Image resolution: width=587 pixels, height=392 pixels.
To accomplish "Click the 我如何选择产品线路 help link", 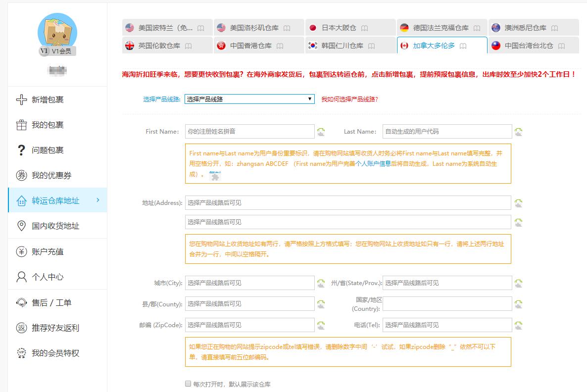I will pyautogui.click(x=349, y=98).
